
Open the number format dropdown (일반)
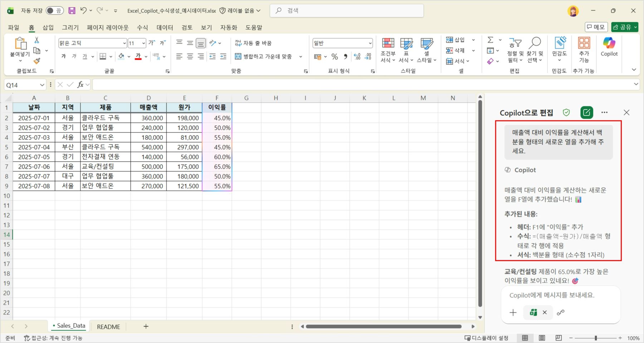point(370,43)
